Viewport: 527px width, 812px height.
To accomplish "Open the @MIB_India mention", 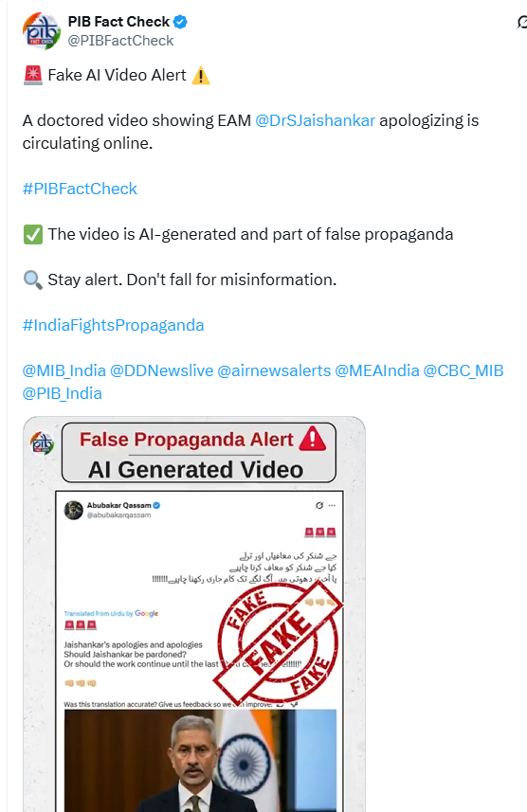I will 64,370.
